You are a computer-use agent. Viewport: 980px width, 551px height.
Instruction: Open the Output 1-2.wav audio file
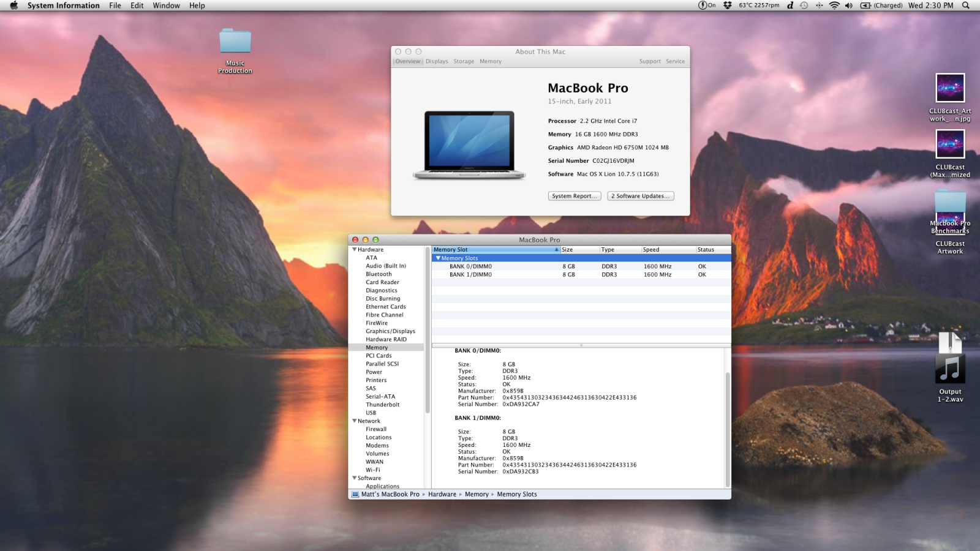pyautogui.click(x=950, y=369)
